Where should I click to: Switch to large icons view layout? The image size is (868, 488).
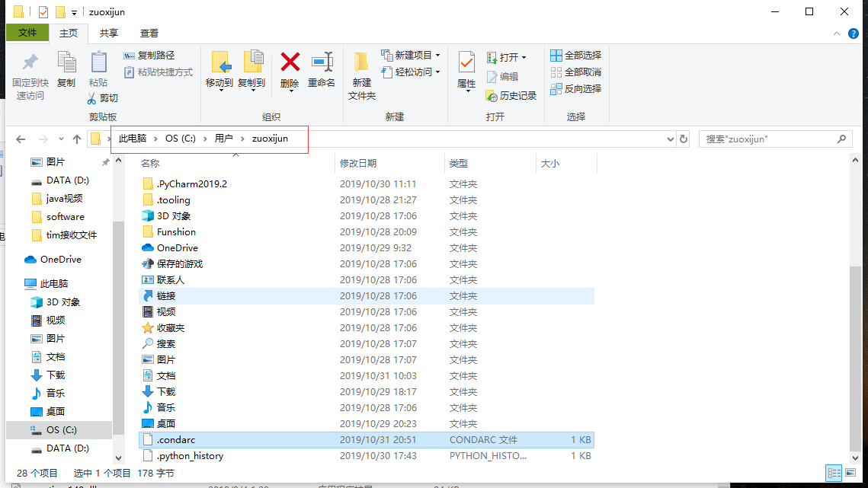pyautogui.click(x=850, y=473)
